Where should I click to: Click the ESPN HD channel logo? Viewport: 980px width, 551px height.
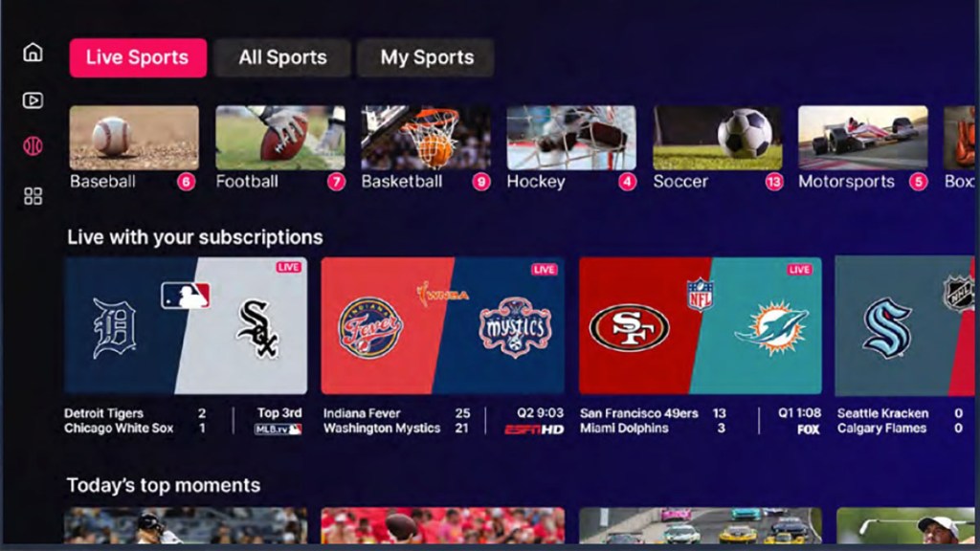[534, 430]
